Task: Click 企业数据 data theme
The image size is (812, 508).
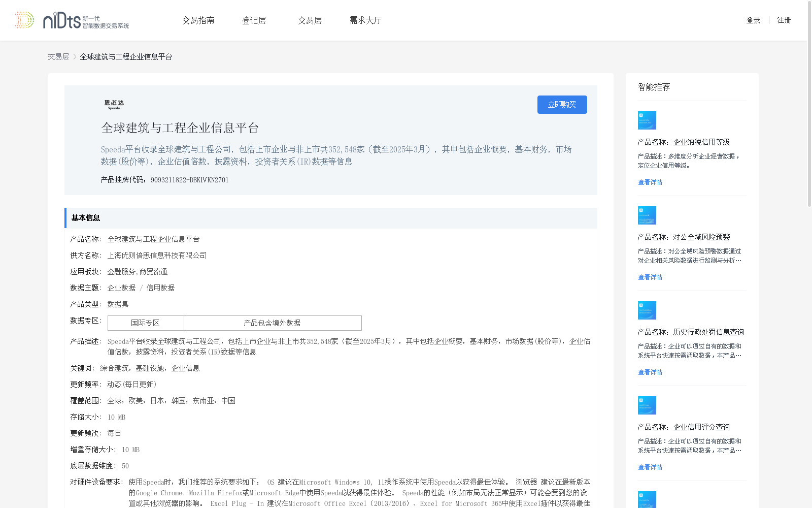Action: click(121, 288)
